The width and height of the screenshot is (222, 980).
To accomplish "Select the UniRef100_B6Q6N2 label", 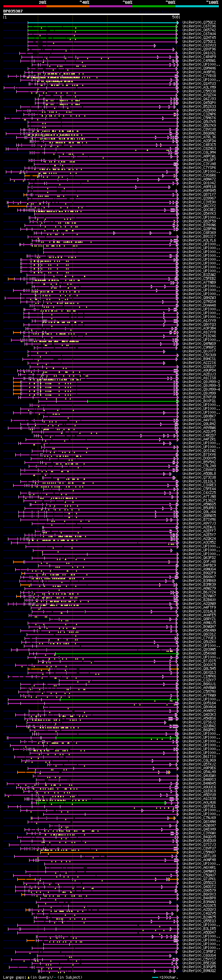I will [x=199, y=133].
